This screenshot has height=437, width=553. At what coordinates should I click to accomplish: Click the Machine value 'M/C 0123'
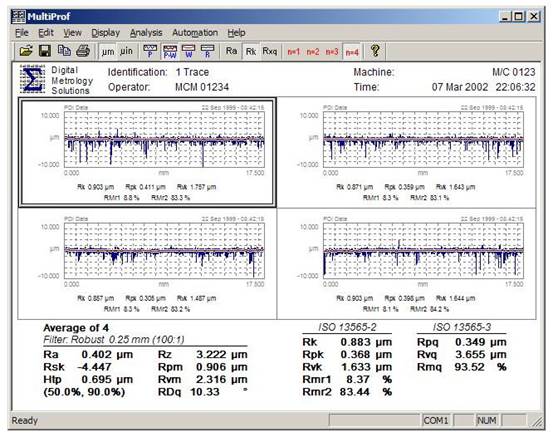click(x=514, y=72)
